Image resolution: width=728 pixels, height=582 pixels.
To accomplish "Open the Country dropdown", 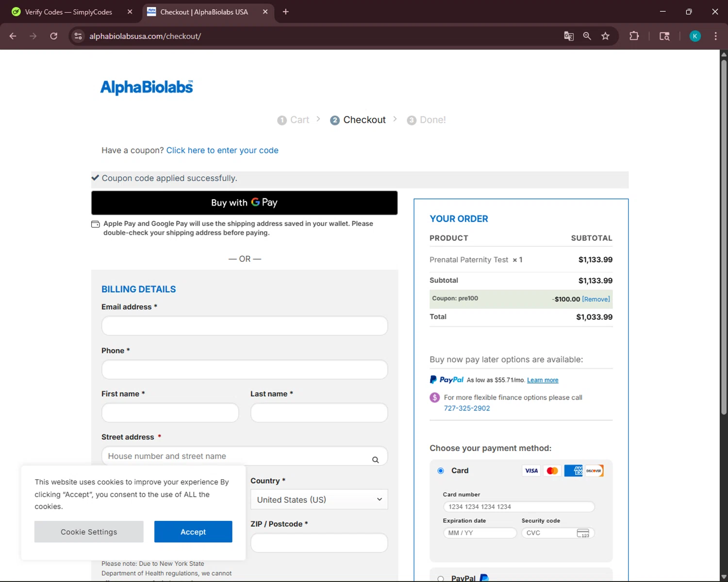I will coord(319,500).
